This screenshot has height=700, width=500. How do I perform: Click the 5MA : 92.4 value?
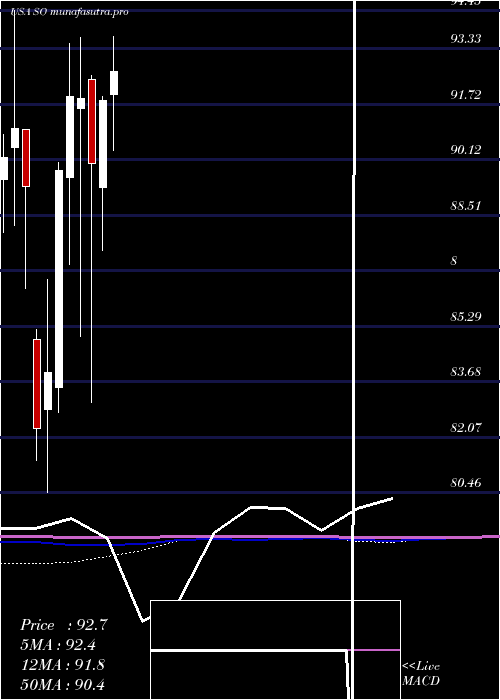[x=58, y=645]
